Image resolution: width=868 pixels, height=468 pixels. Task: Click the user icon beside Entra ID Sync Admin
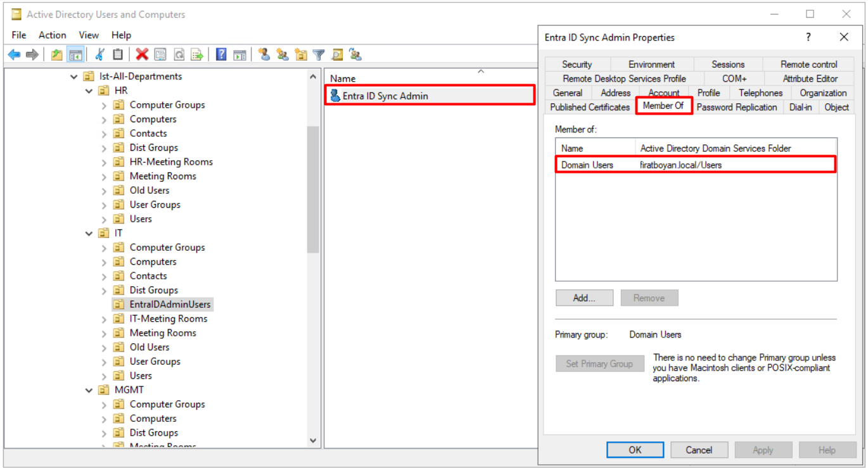pyautogui.click(x=335, y=96)
